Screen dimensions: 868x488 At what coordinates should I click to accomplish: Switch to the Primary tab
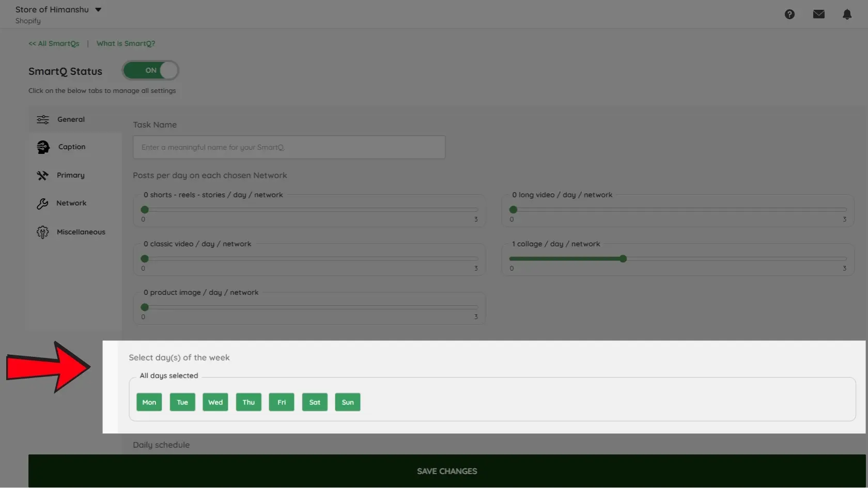click(x=75, y=176)
